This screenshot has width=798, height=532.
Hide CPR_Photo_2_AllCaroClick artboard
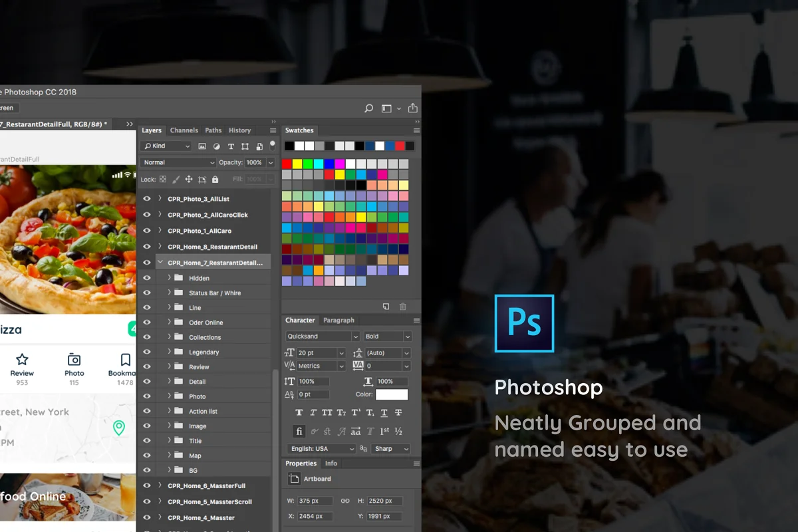pyautogui.click(x=147, y=215)
